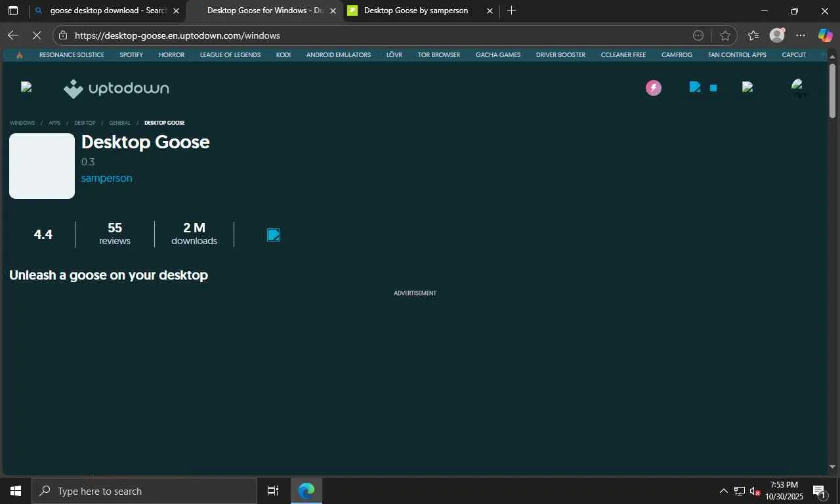
Task: Open the tab actions menu icon
Action: (x=13, y=10)
